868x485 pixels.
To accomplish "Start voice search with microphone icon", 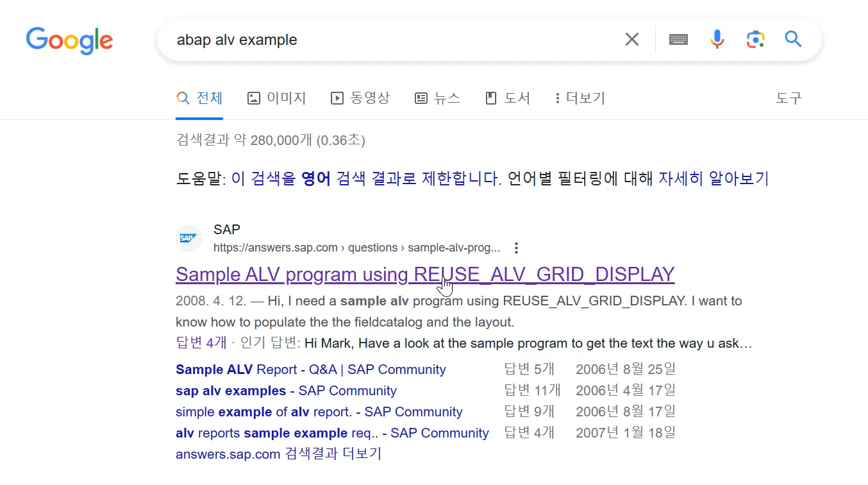I will click(x=717, y=40).
